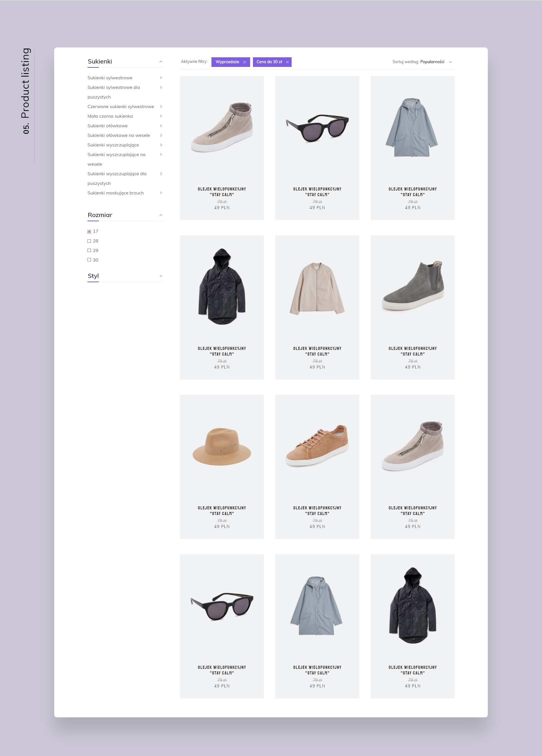Remove the Cena do 30 zł filter X
The height and width of the screenshot is (756, 542).
point(287,62)
